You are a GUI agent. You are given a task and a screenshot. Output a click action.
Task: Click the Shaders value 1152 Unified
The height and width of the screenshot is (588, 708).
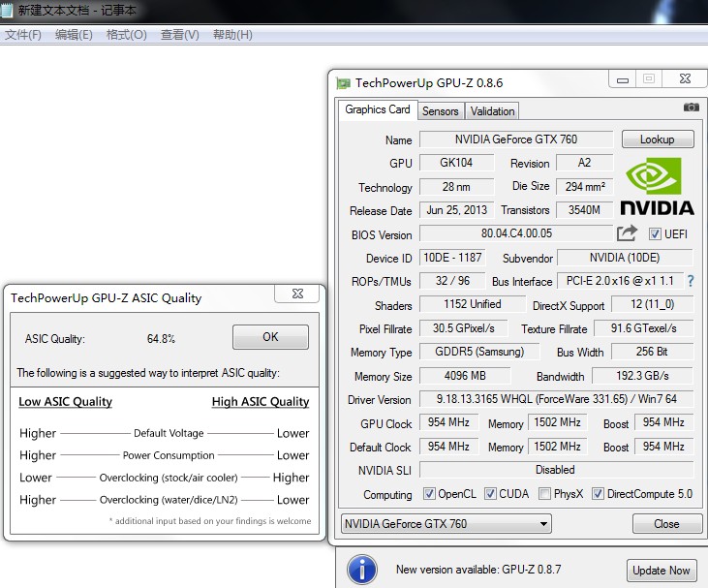[x=473, y=304]
